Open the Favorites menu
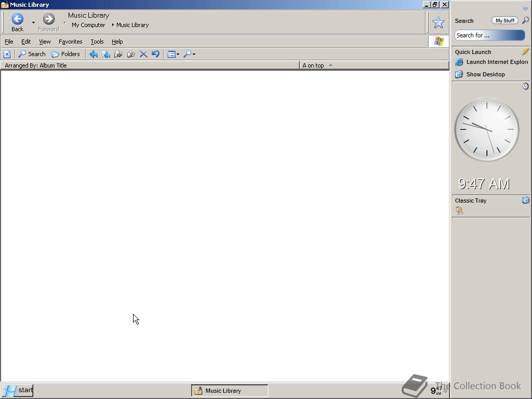 click(70, 42)
